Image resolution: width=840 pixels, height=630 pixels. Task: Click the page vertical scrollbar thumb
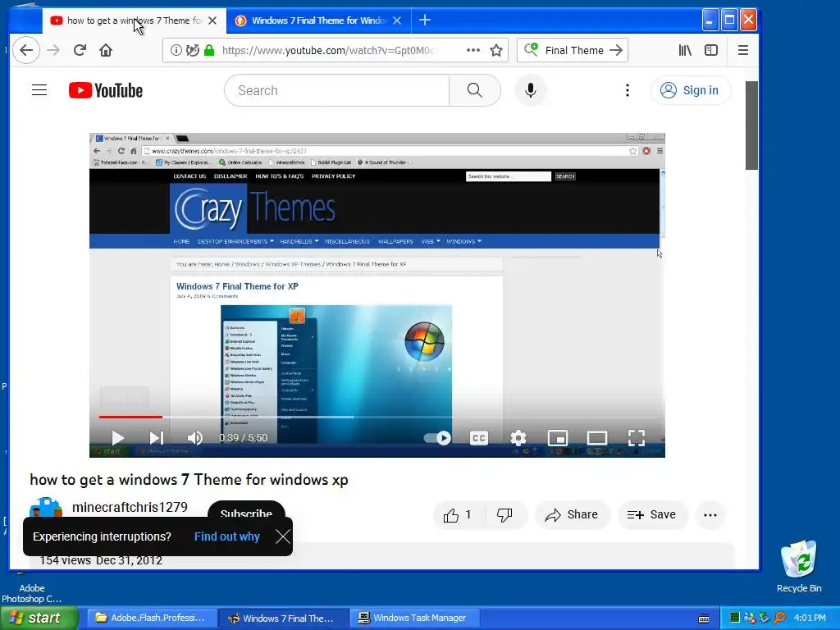(751, 126)
